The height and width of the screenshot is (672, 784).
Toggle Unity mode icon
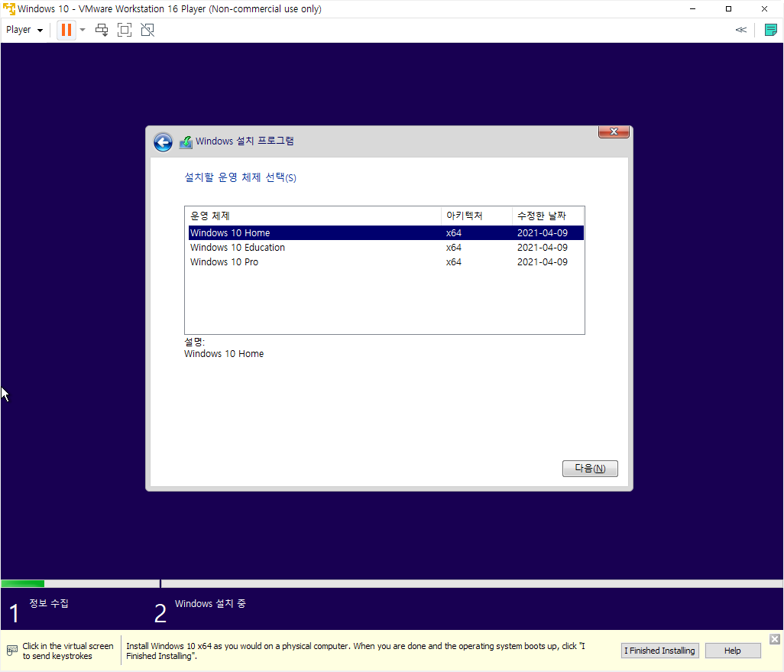(x=147, y=30)
